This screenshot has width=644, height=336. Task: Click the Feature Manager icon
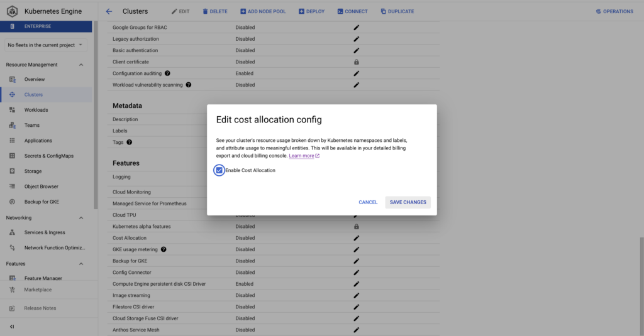[13, 278]
